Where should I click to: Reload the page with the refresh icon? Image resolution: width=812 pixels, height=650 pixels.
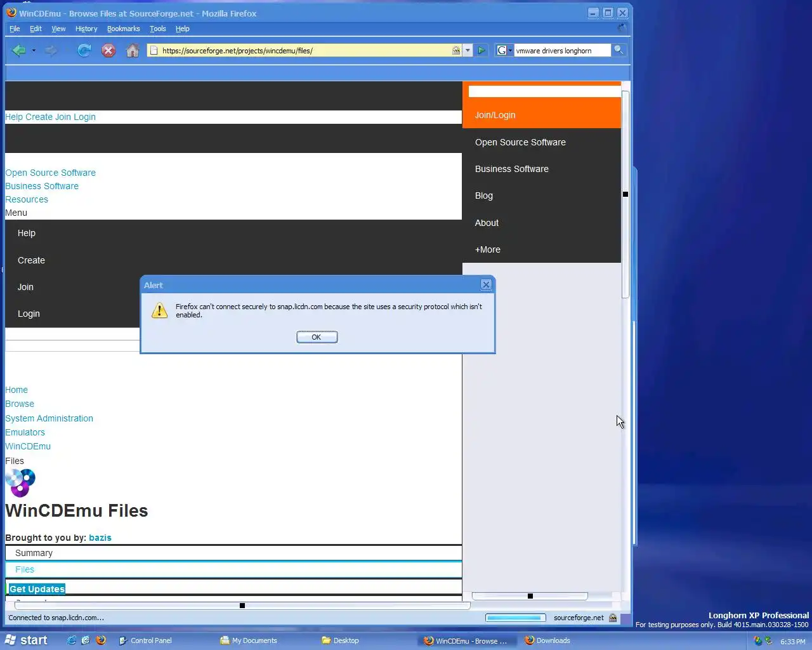click(x=84, y=51)
